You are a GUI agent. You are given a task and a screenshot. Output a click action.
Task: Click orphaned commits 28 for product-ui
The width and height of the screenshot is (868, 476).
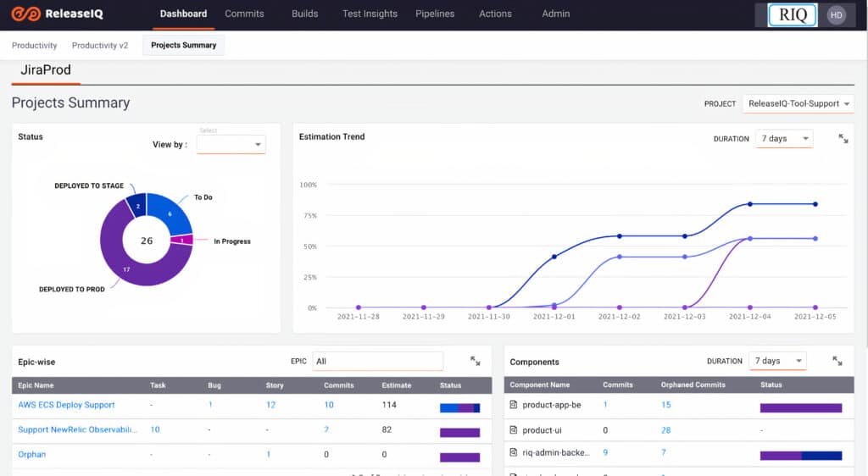coord(666,430)
